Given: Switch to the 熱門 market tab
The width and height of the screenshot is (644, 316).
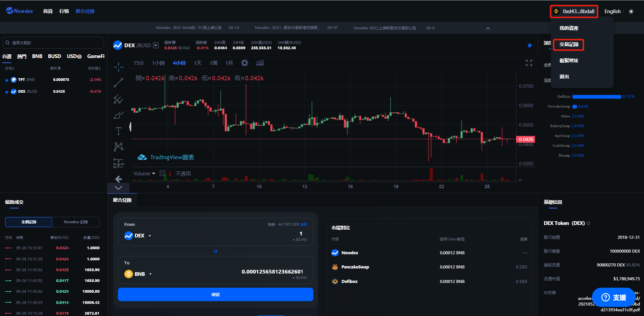Looking at the screenshot, I should coord(22,56).
